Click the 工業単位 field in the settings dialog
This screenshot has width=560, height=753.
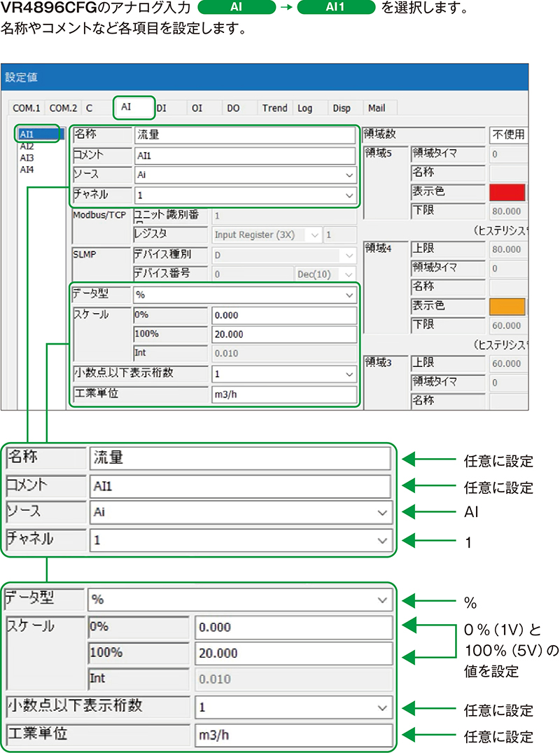(284, 394)
